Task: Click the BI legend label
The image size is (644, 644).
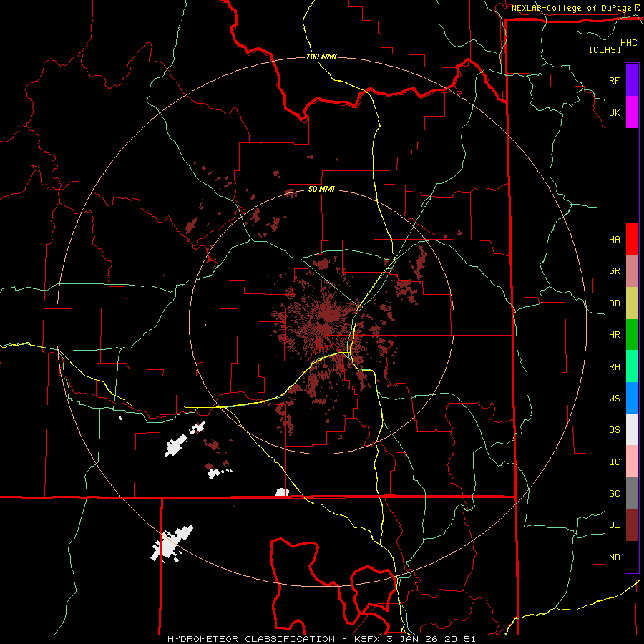Action: [x=614, y=525]
